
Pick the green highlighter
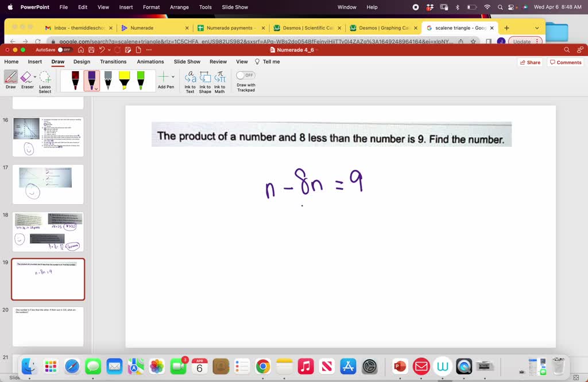[141, 80]
